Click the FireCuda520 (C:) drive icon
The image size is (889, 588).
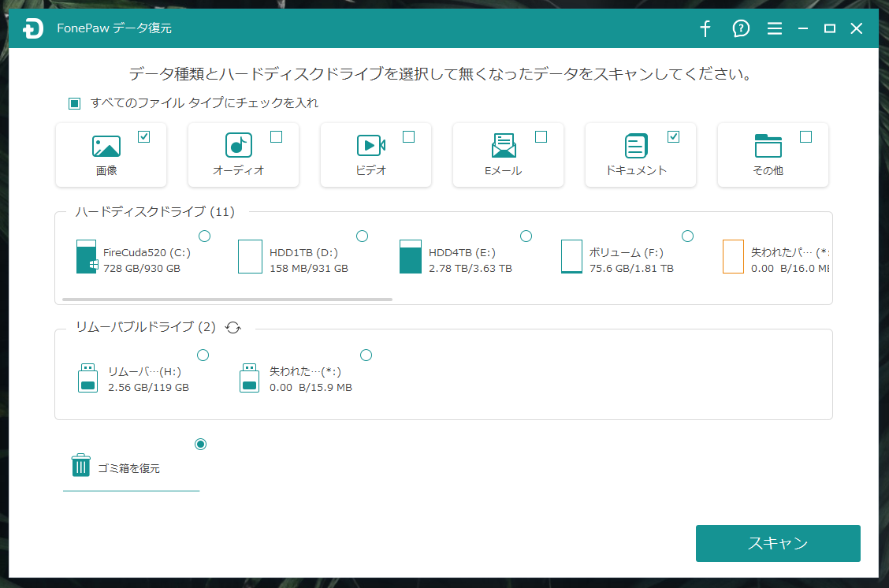[x=87, y=256]
